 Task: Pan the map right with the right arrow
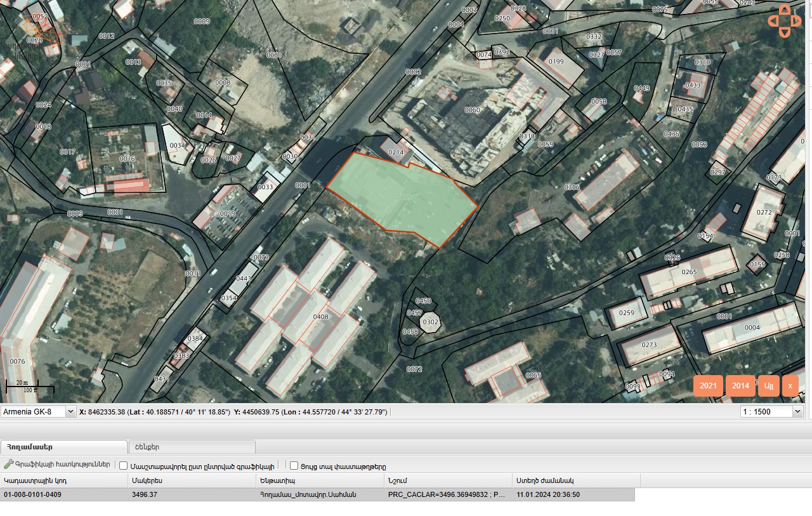point(796,21)
